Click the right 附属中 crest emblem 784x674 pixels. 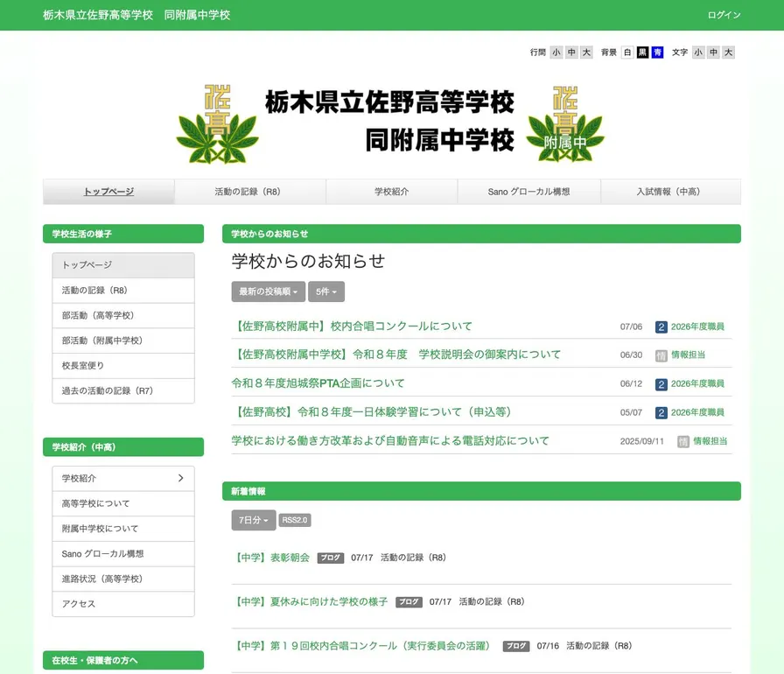[565, 124]
